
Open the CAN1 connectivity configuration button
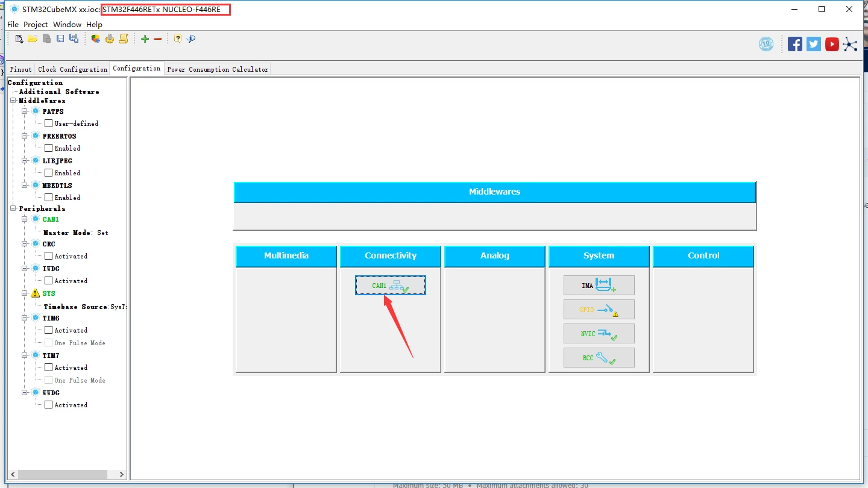(391, 286)
